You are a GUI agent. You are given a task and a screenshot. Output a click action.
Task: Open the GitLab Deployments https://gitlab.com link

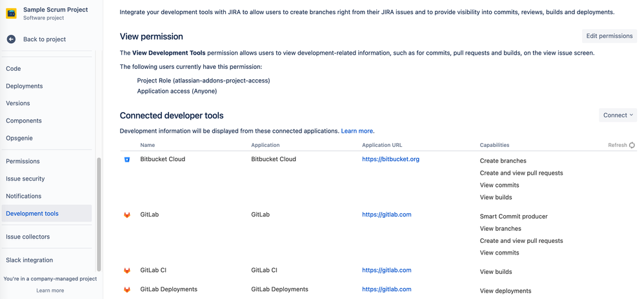(387, 289)
